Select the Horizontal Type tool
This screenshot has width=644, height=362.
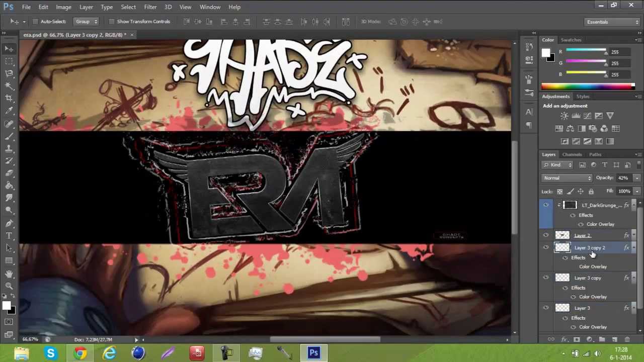[x=9, y=236]
